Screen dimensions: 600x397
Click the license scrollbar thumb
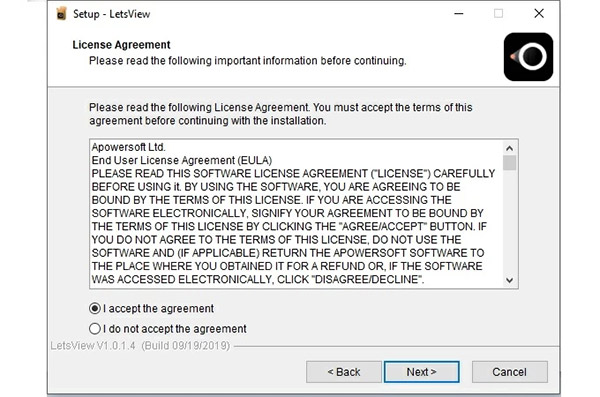509,163
